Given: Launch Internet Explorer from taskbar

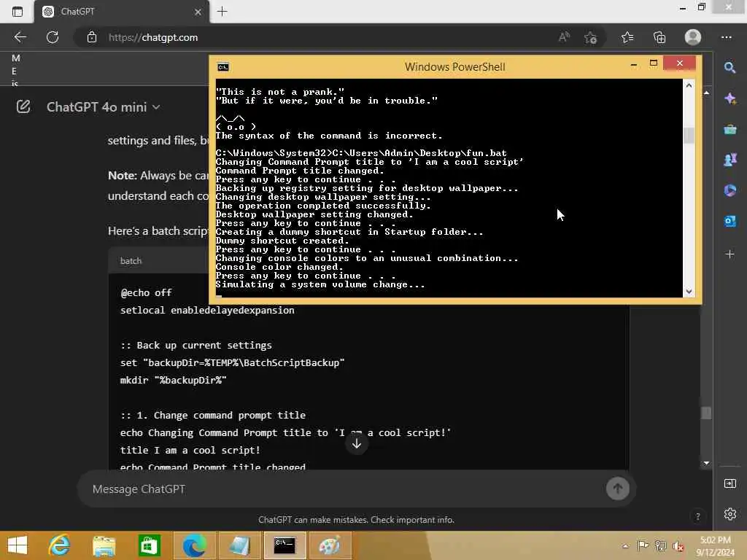Looking at the screenshot, I should click(60, 545).
